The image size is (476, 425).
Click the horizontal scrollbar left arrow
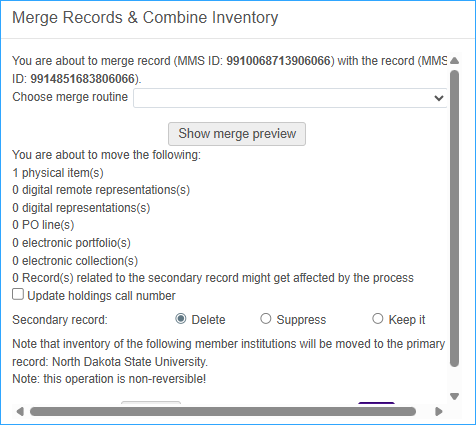[x=20, y=412]
